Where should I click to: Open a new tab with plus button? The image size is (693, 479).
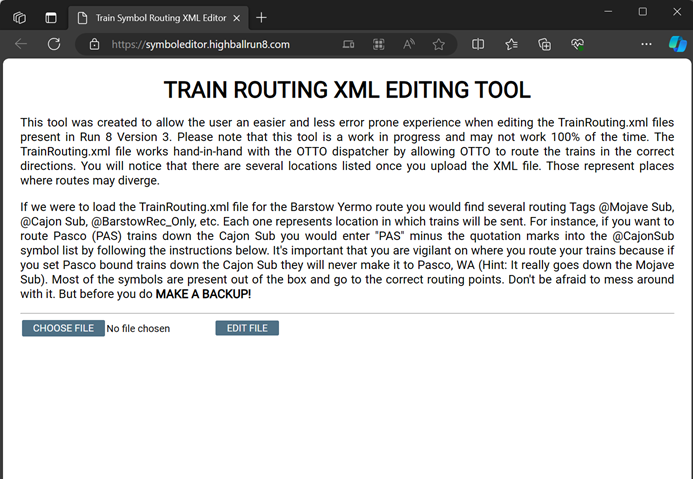coord(261,17)
